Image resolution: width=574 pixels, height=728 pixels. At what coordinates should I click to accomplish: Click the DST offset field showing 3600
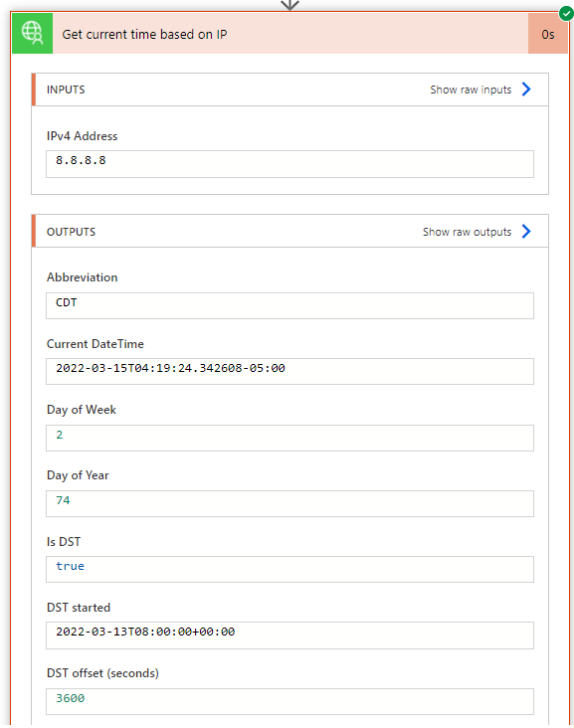pos(289,701)
